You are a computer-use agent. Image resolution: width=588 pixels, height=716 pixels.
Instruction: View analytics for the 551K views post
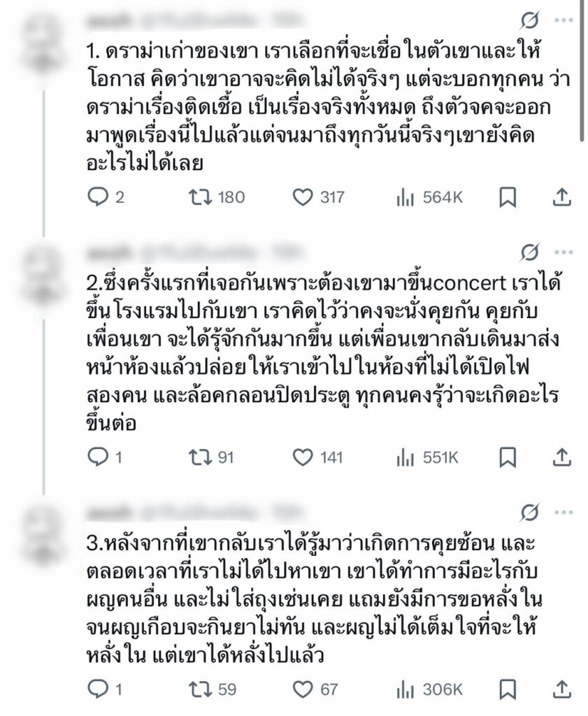[x=406, y=458]
